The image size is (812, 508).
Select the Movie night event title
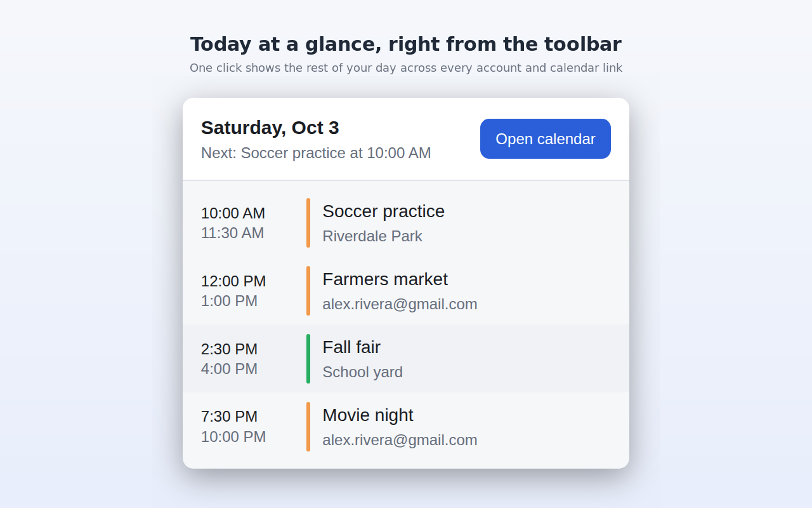pos(368,415)
